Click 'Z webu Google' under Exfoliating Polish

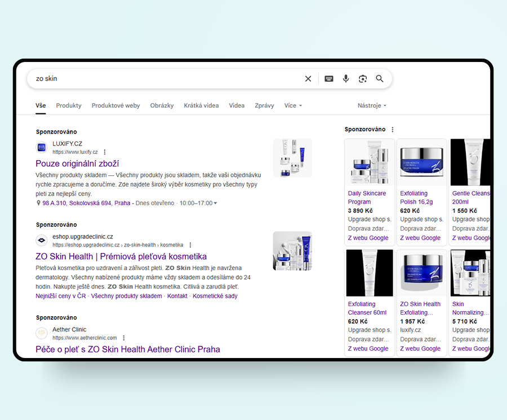tap(420, 238)
